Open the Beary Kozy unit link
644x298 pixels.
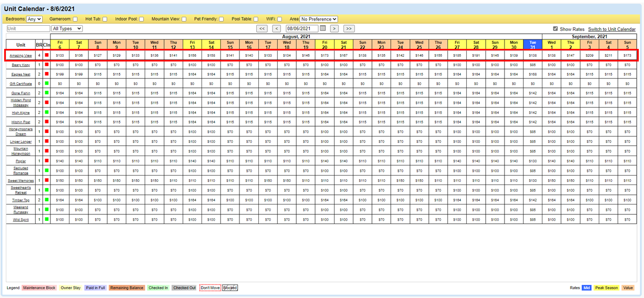tap(21, 65)
